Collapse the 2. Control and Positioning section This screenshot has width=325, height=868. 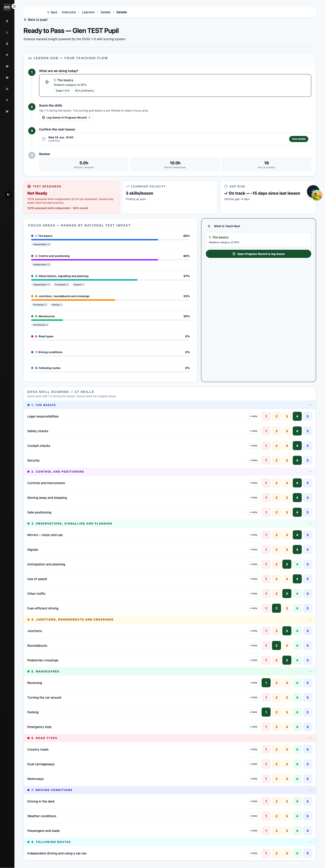point(310,472)
